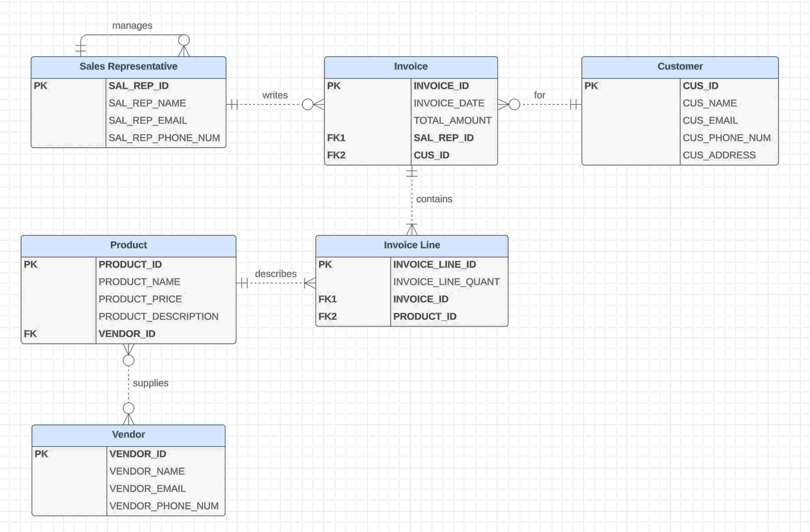Click the 'contains' relationship label
The width and height of the screenshot is (810, 532).
(x=434, y=199)
